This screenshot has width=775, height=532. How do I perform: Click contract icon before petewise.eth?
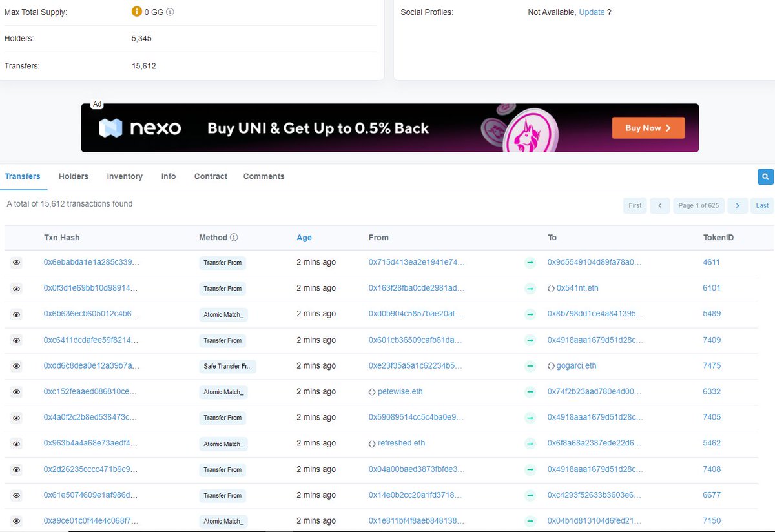(372, 392)
